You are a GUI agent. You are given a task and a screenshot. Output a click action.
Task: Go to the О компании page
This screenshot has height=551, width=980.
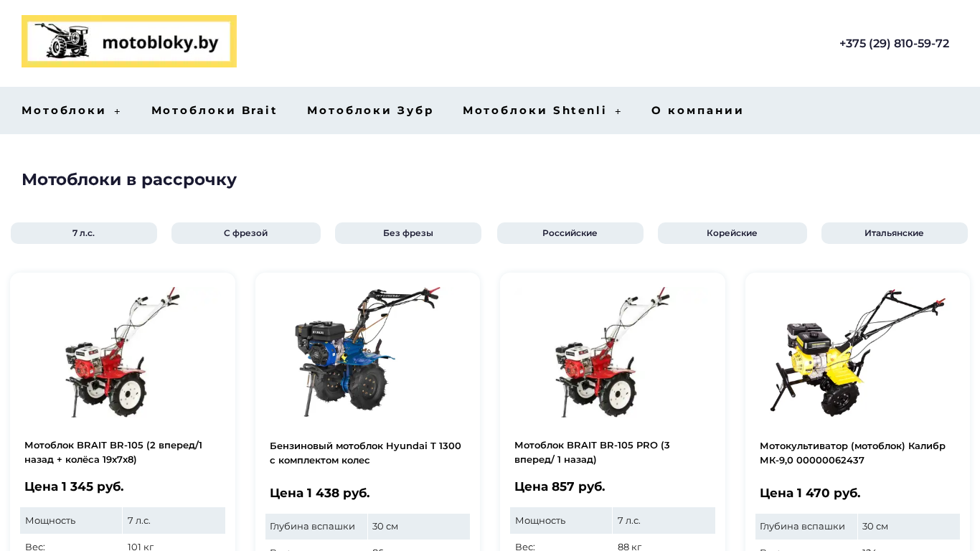coord(697,110)
